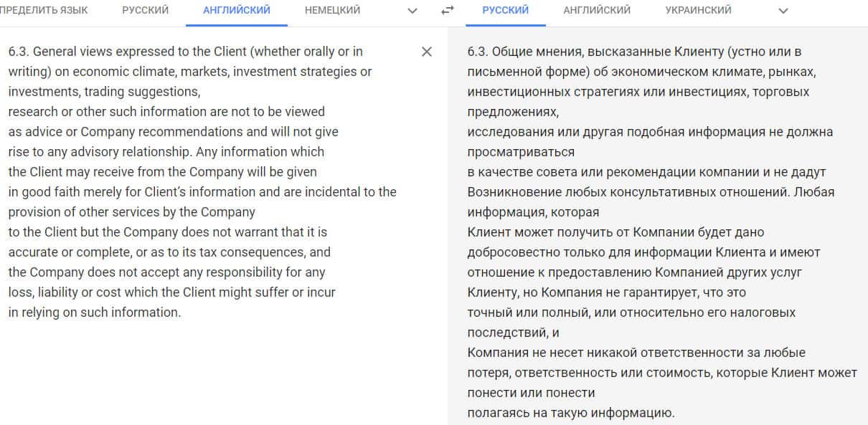Expand the source language list chevron

pyautogui.click(x=412, y=11)
